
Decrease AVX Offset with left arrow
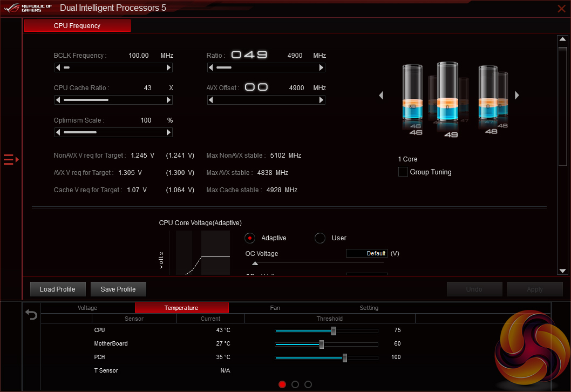[x=210, y=100]
